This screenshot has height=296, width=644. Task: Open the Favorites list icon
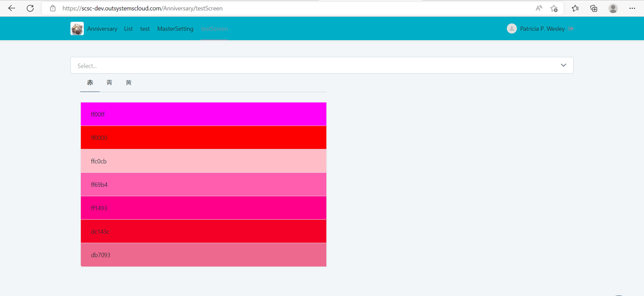click(x=575, y=8)
